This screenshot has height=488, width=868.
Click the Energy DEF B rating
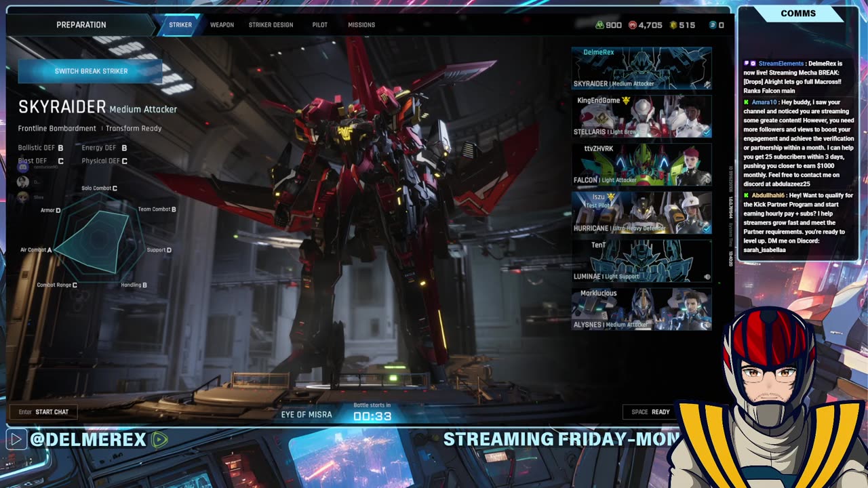(x=104, y=148)
